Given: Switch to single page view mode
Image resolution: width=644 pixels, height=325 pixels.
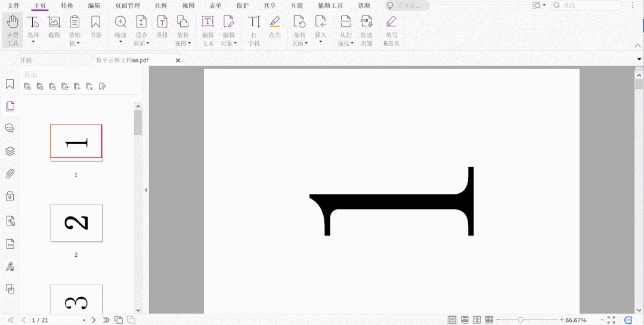Looking at the screenshot, I should point(452,320).
